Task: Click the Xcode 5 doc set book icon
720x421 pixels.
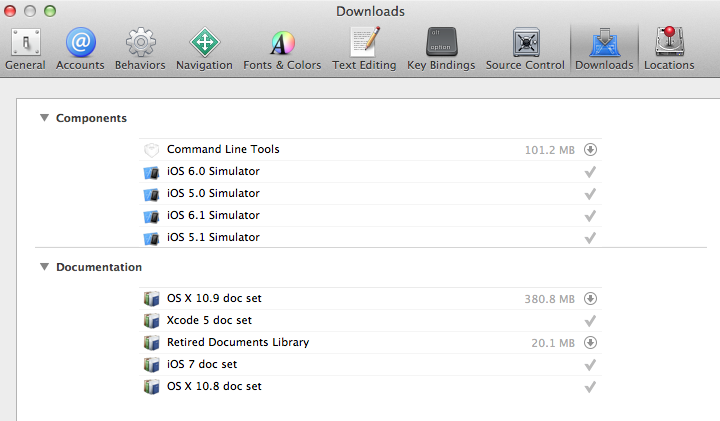Action: coord(151,321)
